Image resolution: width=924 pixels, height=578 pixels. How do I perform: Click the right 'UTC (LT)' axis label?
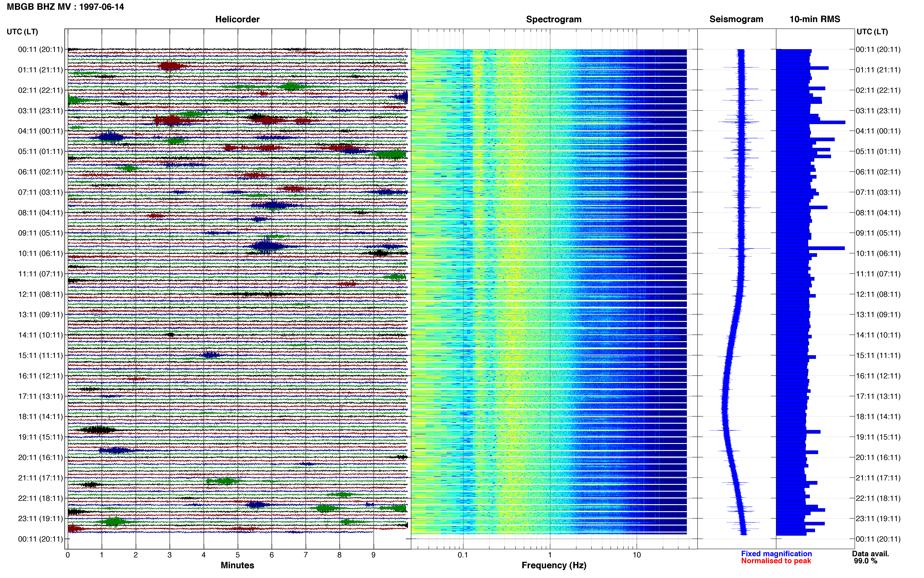(x=872, y=32)
